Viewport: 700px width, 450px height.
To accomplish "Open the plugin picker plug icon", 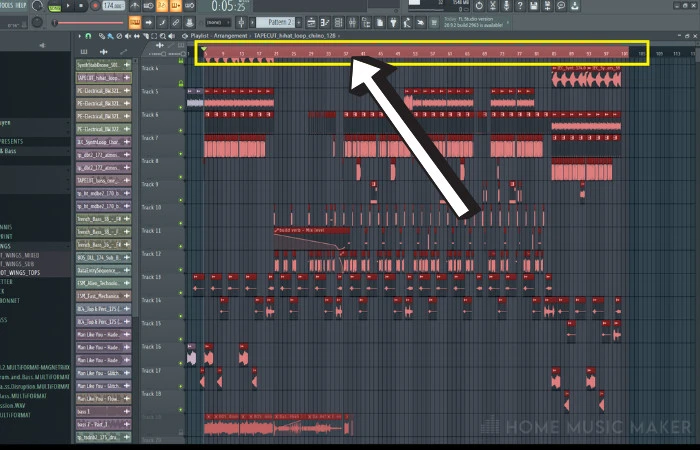I will [393, 22].
